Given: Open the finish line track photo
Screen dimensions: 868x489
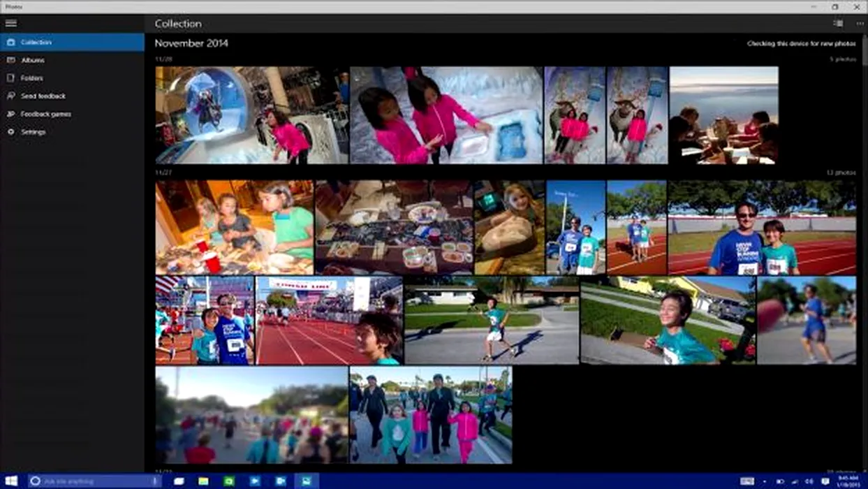Looking at the screenshot, I should (x=329, y=320).
